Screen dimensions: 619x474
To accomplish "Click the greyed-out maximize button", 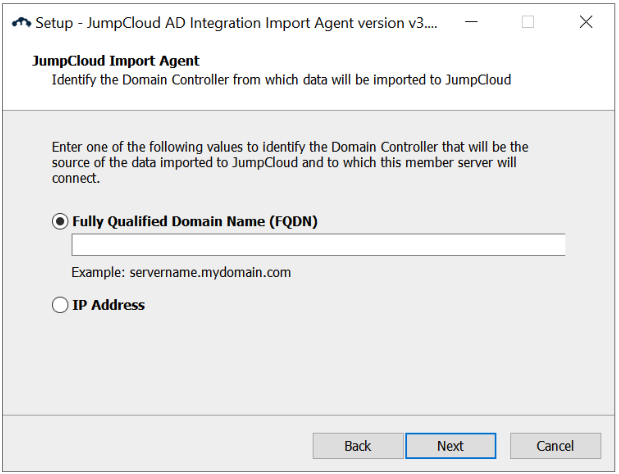I will click(x=528, y=22).
